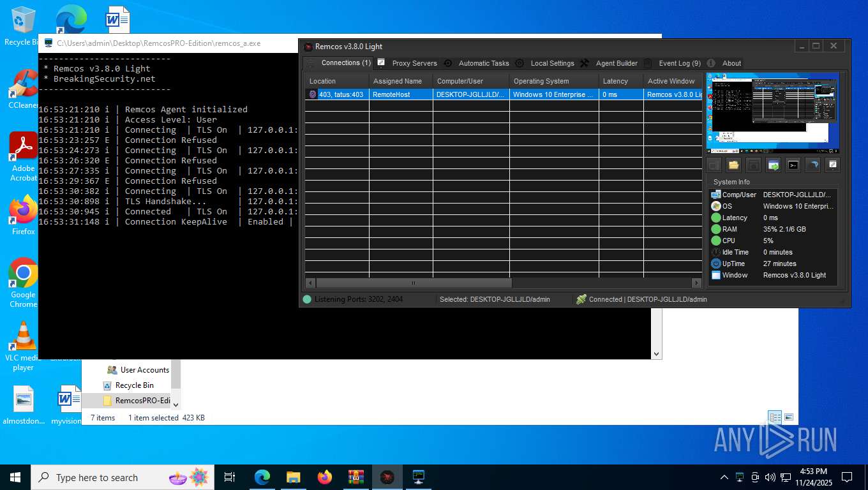This screenshot has width=868, height=490.
Task: Click the remote screen preview thumbnail
Action: click(x=773, y=113)
